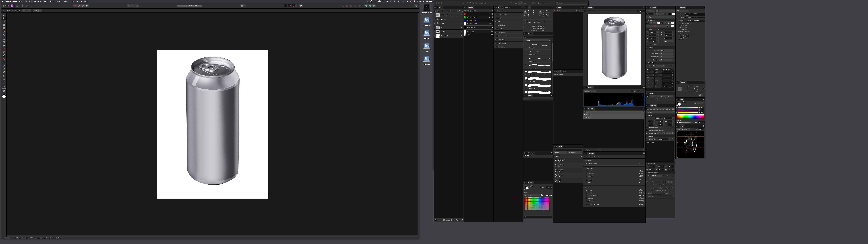Click the brush search field in Brushes panel

[x=538, y=37]
